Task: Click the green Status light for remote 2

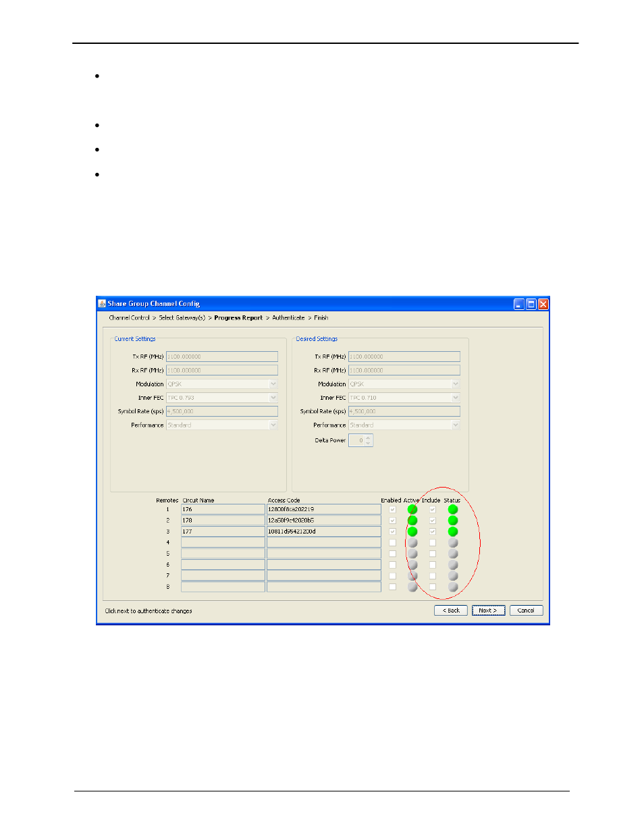Action: (x=453, y=521)
